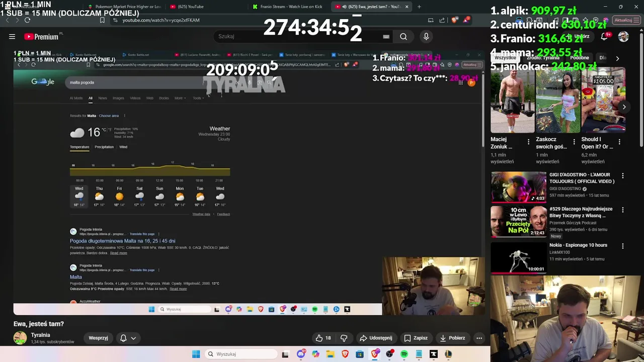This screenshot has height=362, width=644.
Task: Open the three-dot more actions under video
Action: click(479, 338)
